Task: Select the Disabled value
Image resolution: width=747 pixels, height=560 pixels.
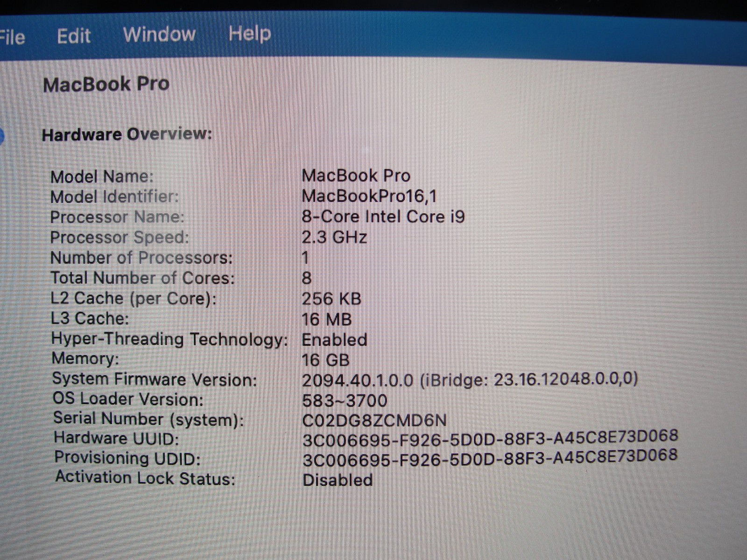Action: [338, 480]
